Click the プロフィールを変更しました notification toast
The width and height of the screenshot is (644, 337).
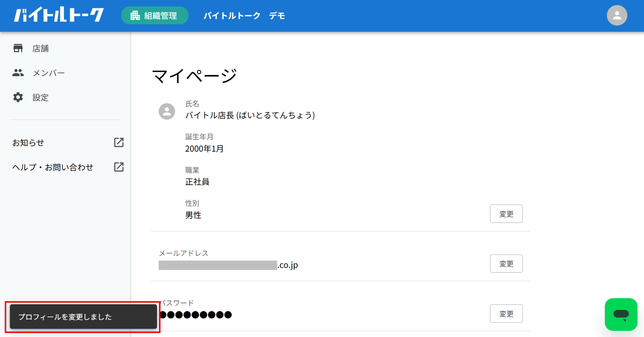pos(83,317)
